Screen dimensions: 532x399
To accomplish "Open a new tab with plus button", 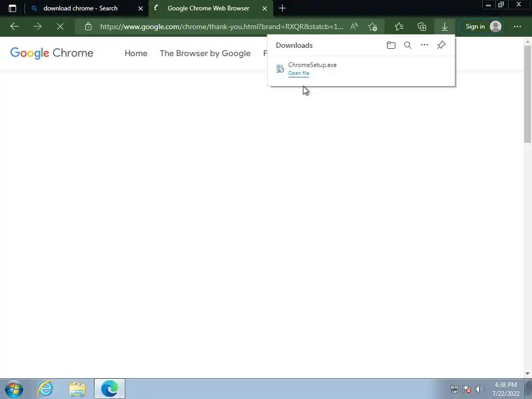I will pyautogui.click(x=282, y=8).
